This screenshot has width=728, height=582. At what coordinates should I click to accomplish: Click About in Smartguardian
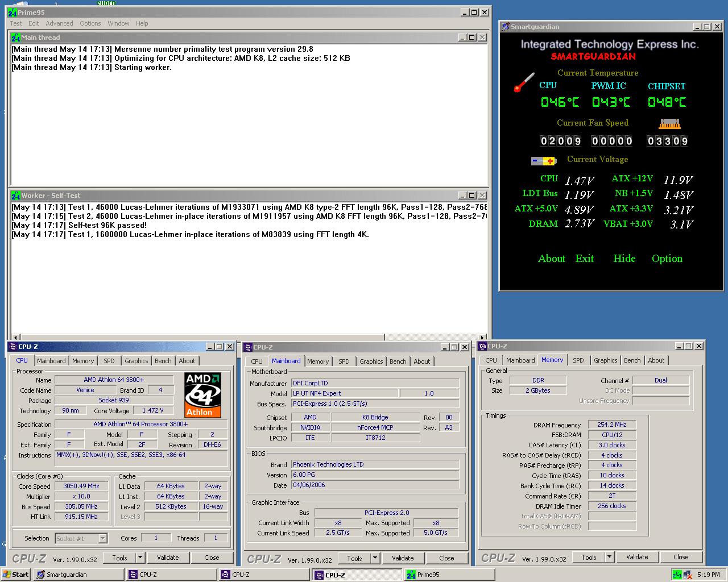[x=552, y=259]
